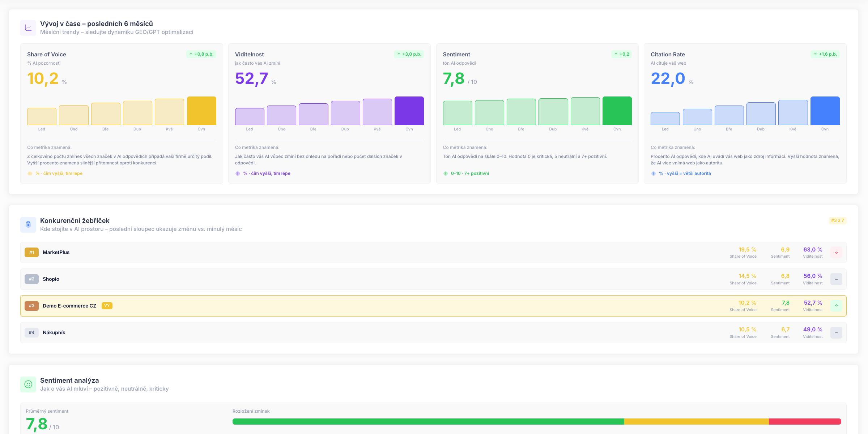Viewport: 868px width, 434px height.
Task: Click the trend chart icon beside Vývoj v čase
Action: tap(28, 28)
